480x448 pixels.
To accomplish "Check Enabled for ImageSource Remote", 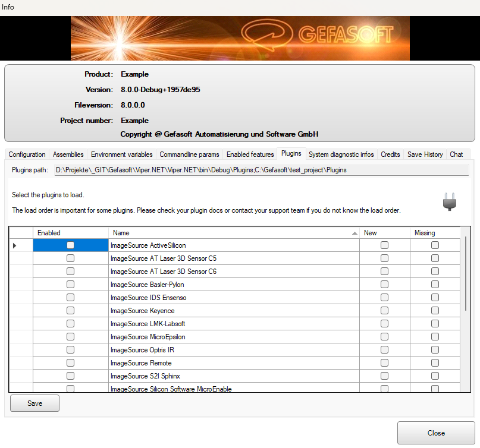I will 70,363.
